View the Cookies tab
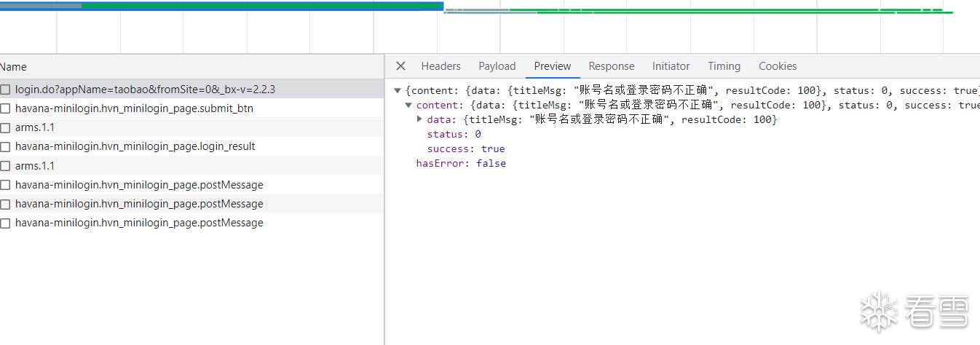The image size is (980, 345). 778,66
